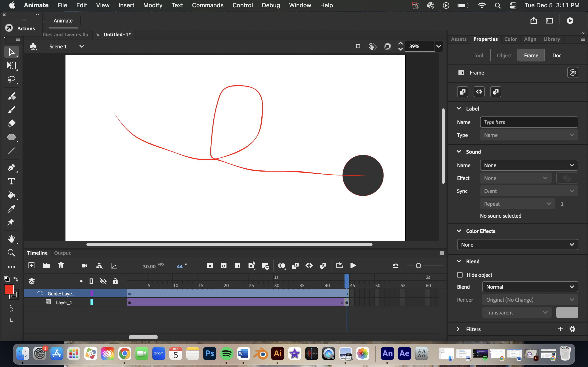The width and height of the screenshot is (588, 367).
Task: Toggle hide all layers eye icon
Action: [x=103, y=281]
